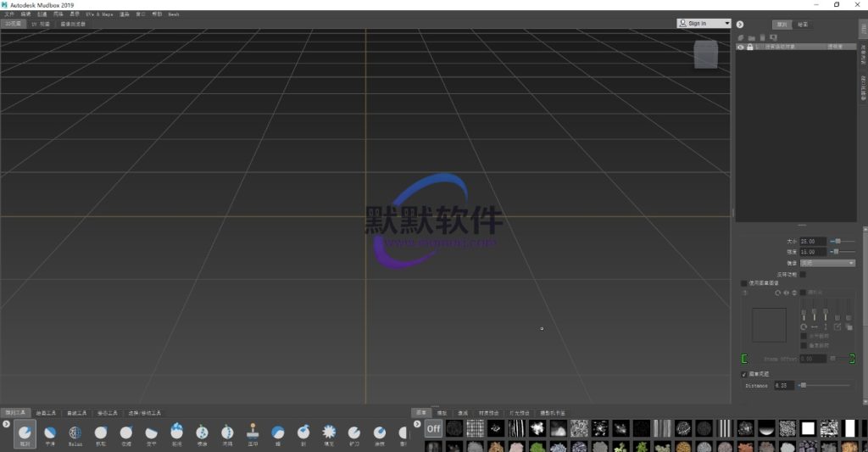Select the spiky burst-shaped sculpt tool
The height and width of the screenshot is (452, 868).
(328, 432)
